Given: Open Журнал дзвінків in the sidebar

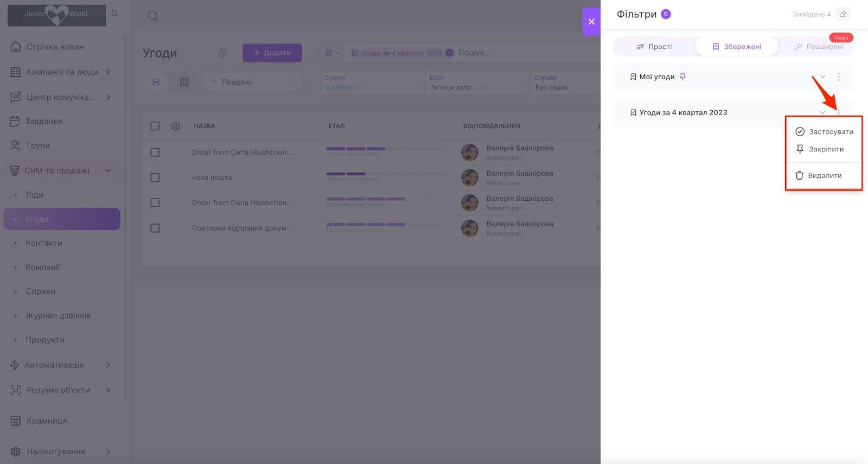Looking at the screenshot, I should point(58,315).
